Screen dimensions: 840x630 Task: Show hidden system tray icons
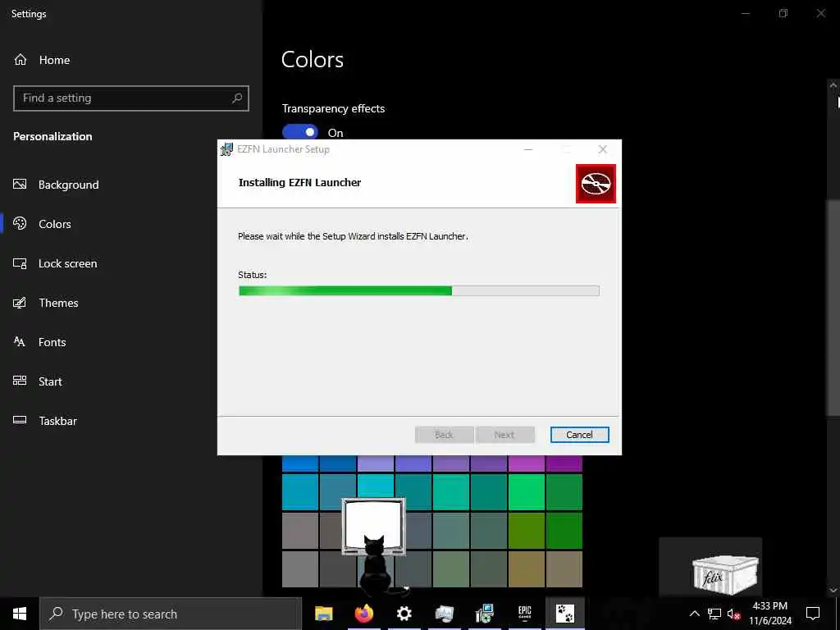pos(694,614)
